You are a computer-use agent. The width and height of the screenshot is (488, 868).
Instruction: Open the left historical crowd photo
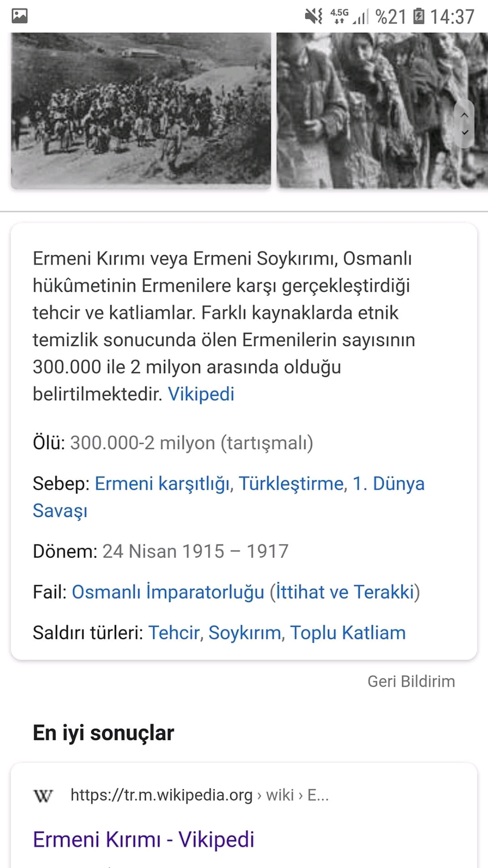point(141,110)
